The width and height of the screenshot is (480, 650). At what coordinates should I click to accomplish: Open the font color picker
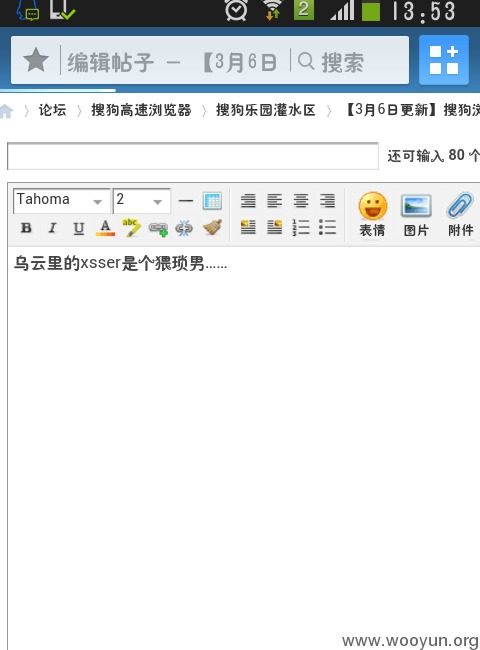(105, 228)
